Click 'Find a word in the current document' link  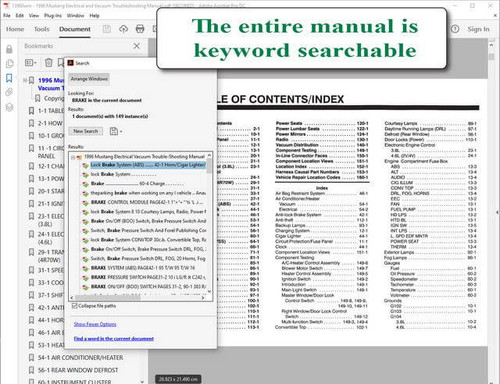coord(114,339)
